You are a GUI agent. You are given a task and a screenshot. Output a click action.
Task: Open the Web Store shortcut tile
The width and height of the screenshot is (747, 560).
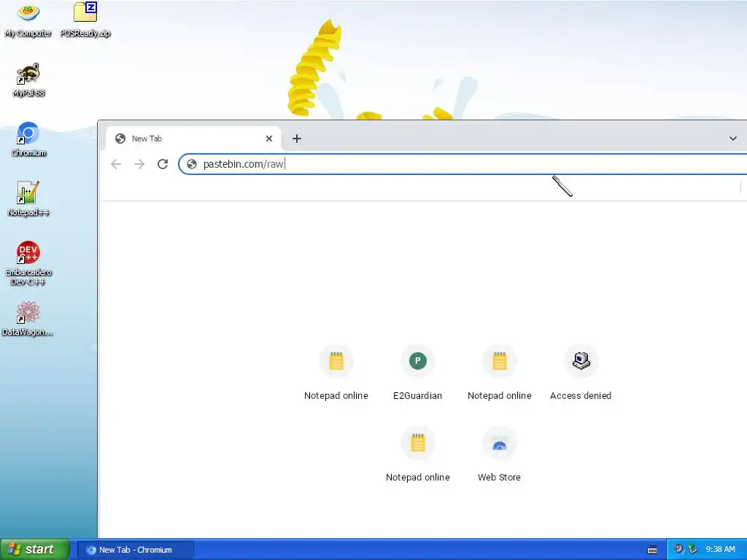[499, 455]
